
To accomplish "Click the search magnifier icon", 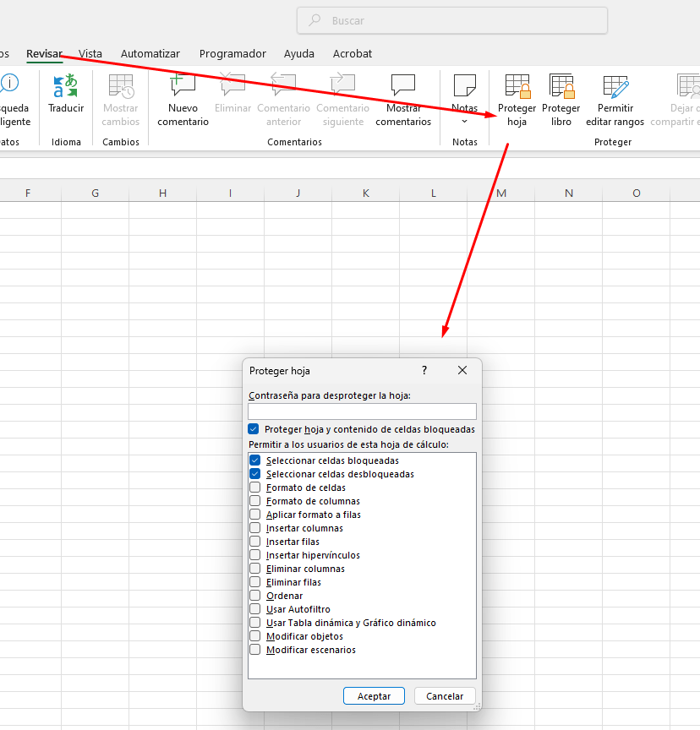I will click(x=314, y=20).
